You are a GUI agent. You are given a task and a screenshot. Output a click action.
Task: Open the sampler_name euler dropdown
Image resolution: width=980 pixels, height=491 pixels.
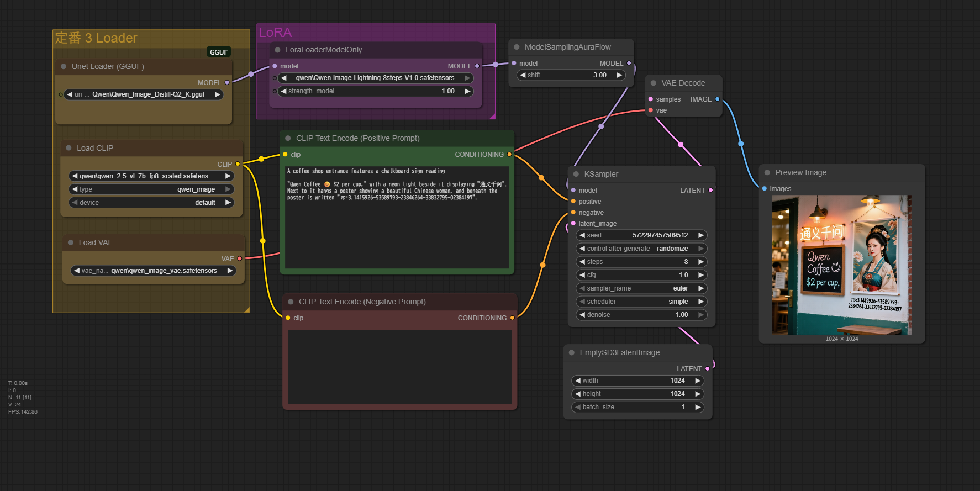pyautogui.click(x=641, y=288)
